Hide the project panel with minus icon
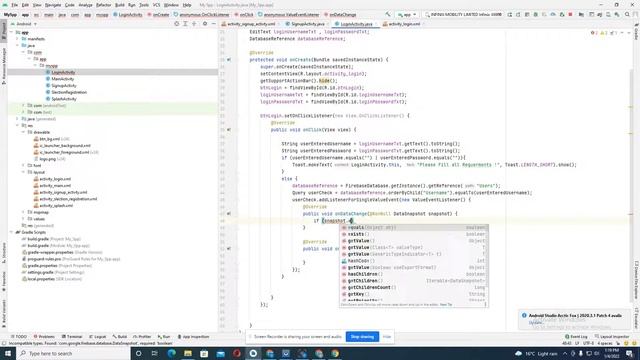 [213, 24]
